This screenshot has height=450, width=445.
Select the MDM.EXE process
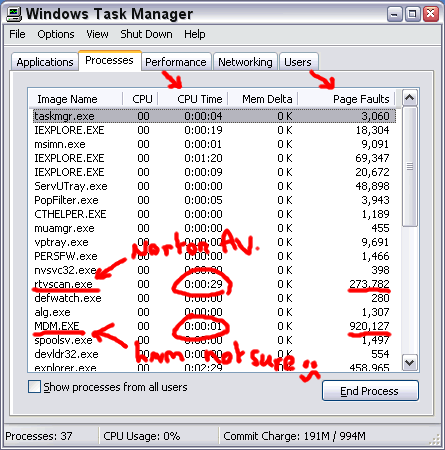(x=214, y=326)
